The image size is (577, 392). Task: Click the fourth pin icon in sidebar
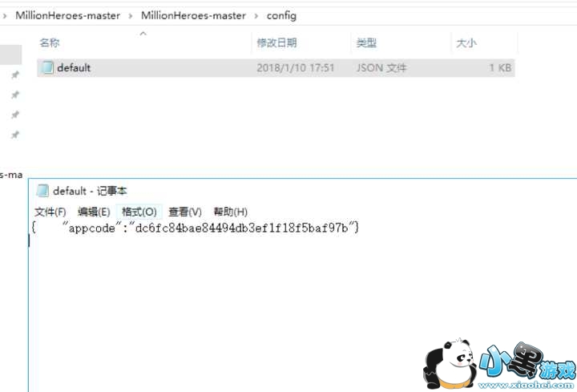click(x=15, y=135)
